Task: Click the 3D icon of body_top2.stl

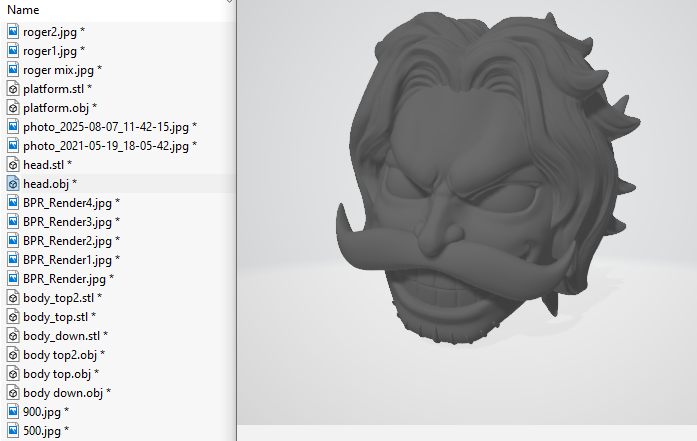Action: (13, 298)
